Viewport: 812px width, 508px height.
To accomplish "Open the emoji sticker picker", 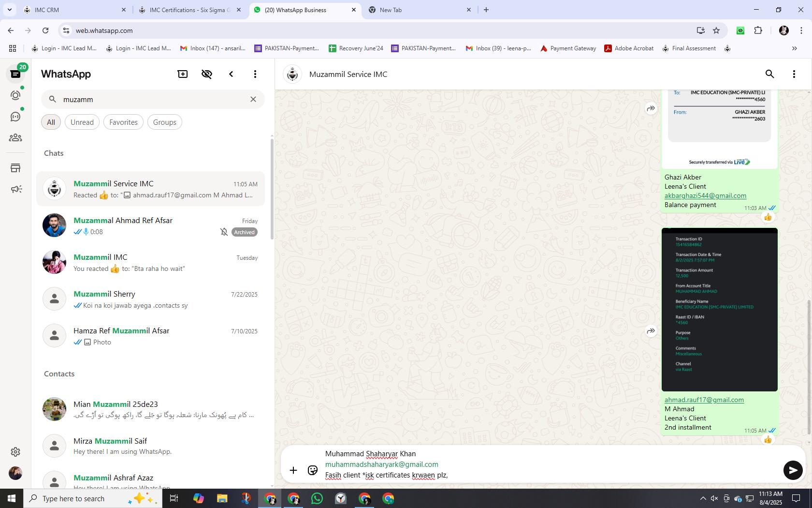I will pyautogui.click(x=313, y=470).
